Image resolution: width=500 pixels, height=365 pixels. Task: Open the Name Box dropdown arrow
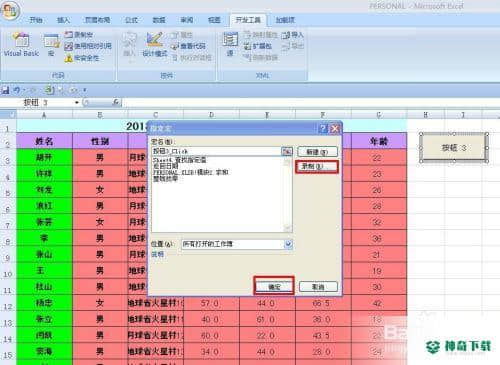coord(77,102)
